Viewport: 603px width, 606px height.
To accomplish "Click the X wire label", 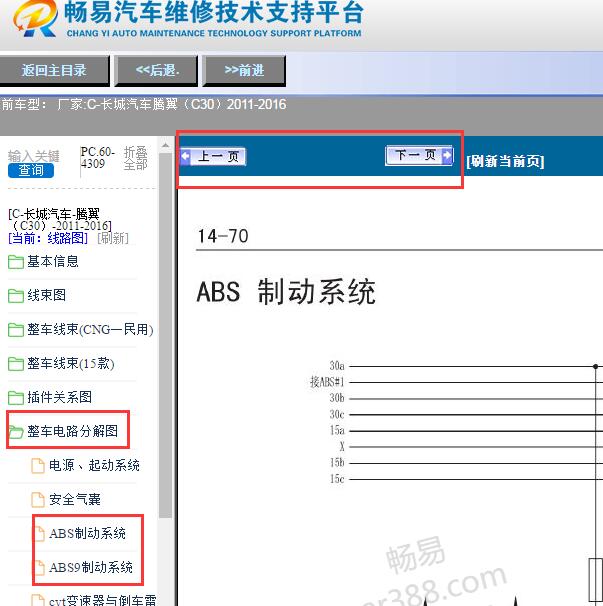I will 342,447.
